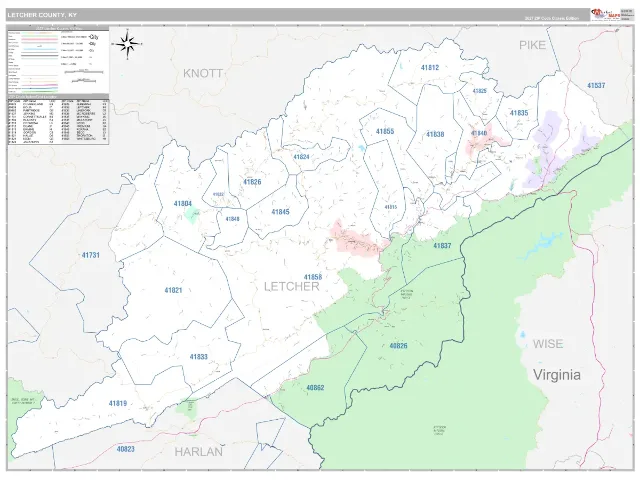Click ZIP code 41826
The image size is (640, 480).
pos(252,182)
